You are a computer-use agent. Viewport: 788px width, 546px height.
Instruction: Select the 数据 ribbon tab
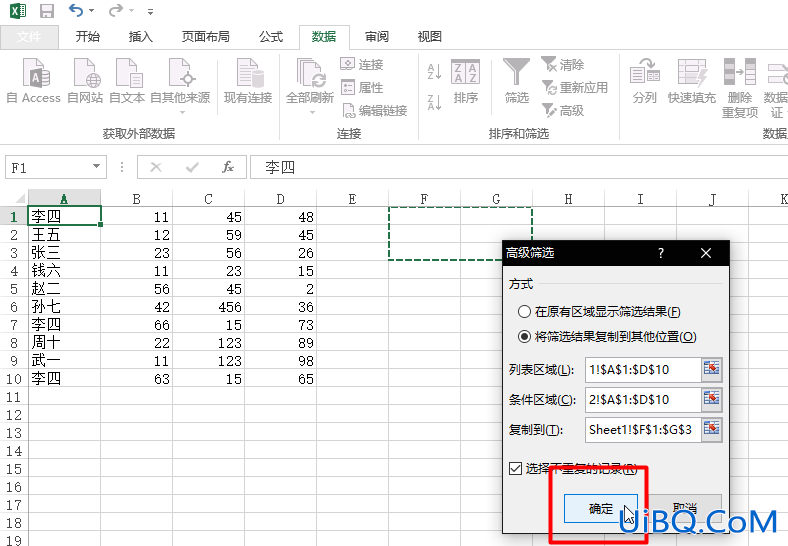coord(324,37)
